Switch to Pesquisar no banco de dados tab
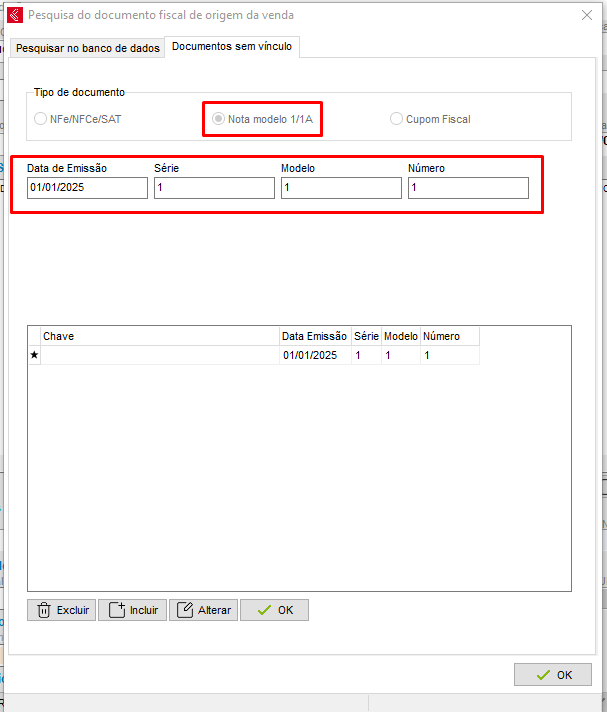This screenshot has height=712, width=607. pyautogui.click(x=87, y=48)
